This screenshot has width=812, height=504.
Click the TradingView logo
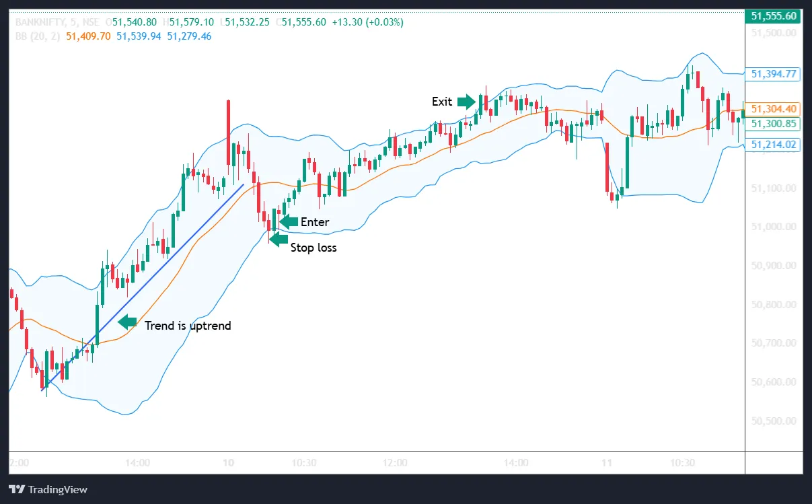point(48,489)
